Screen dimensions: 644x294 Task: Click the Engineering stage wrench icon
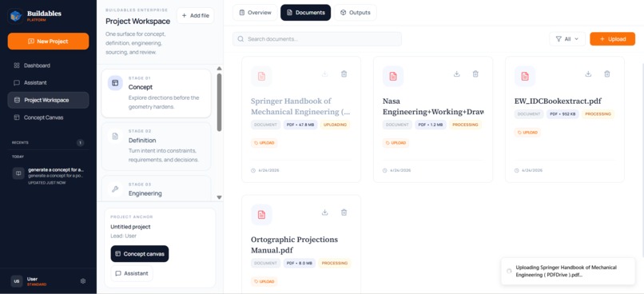[x=115, y=189]
